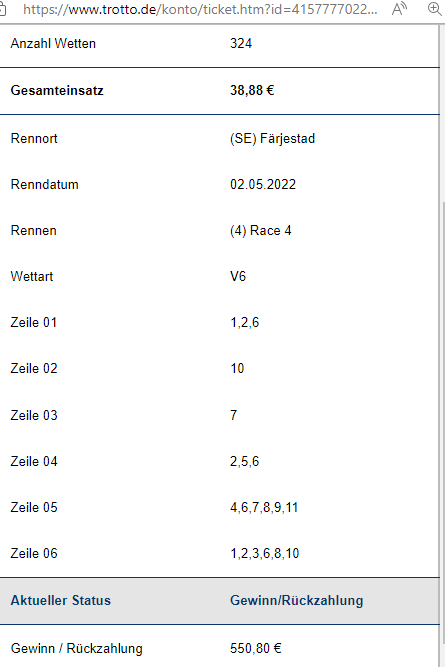Focus the trotto.de URL address field
This screenshot has height=667, width=445.
click(200, 9)
